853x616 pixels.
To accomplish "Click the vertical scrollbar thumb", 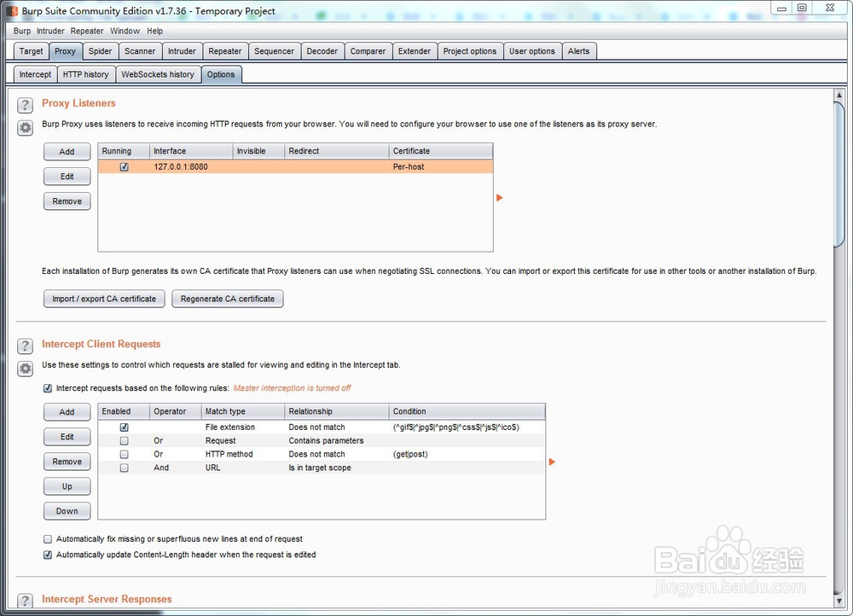I will [838, 174].
